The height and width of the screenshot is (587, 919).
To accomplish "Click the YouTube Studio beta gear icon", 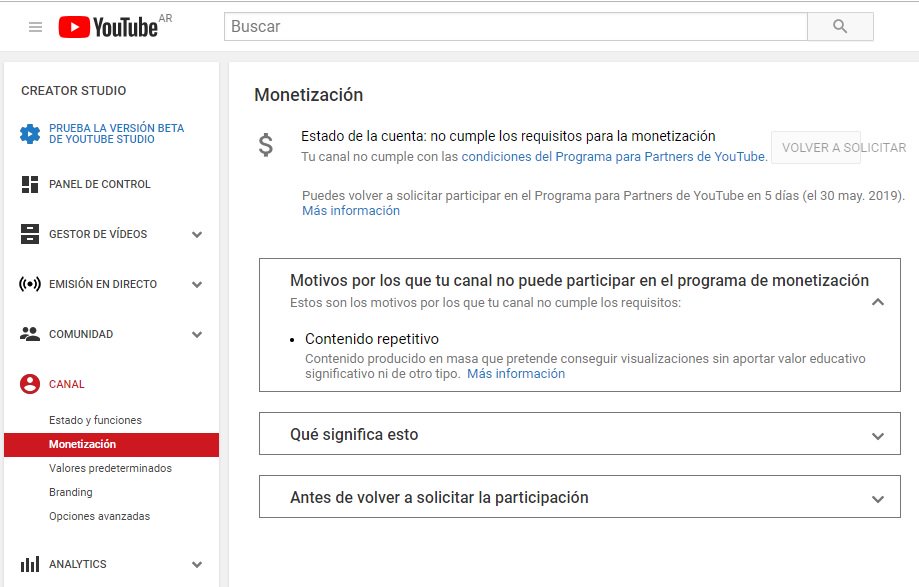I will (x=30, y=134).
